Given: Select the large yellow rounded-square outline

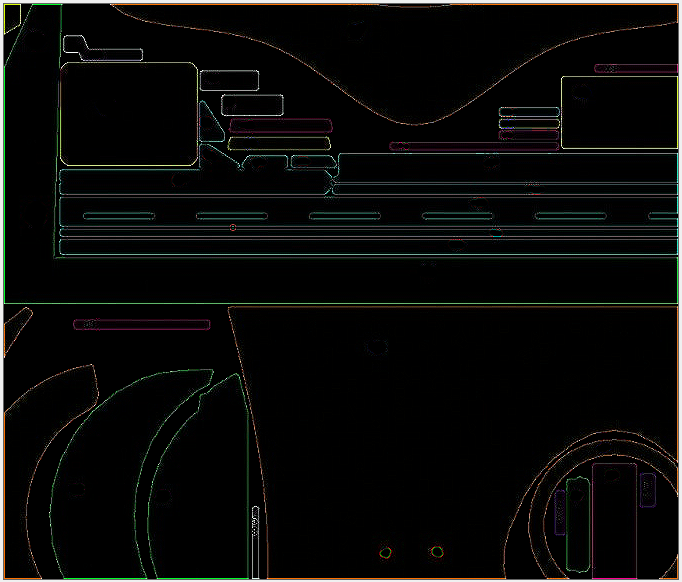Looking at the screenshot, I should (x=129, y=114).
